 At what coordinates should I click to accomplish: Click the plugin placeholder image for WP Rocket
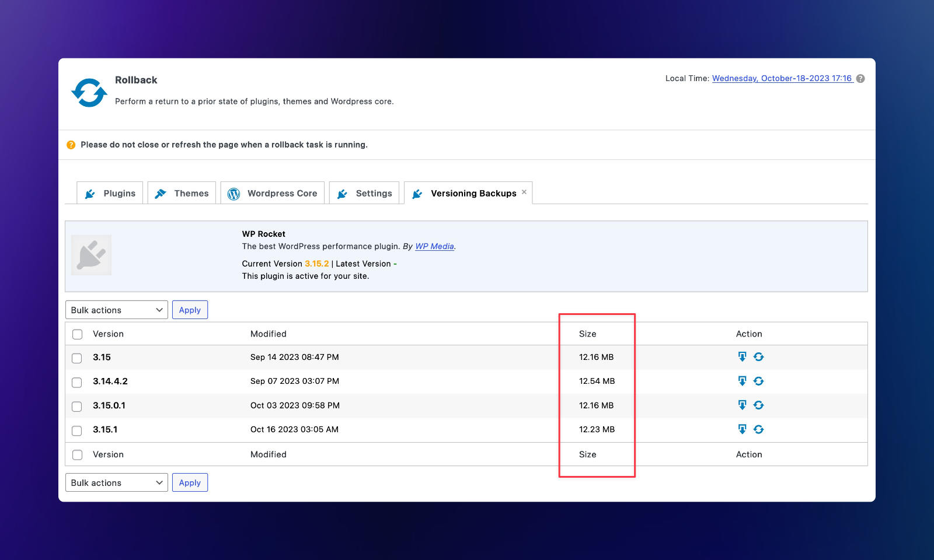[x=91, y=255]
